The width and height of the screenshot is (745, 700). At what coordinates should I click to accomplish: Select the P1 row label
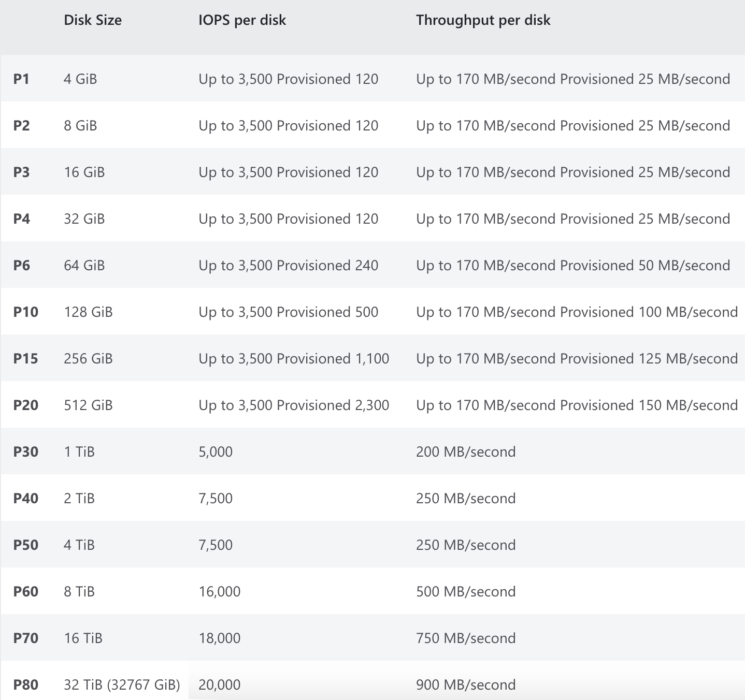[x=21, y=79]
